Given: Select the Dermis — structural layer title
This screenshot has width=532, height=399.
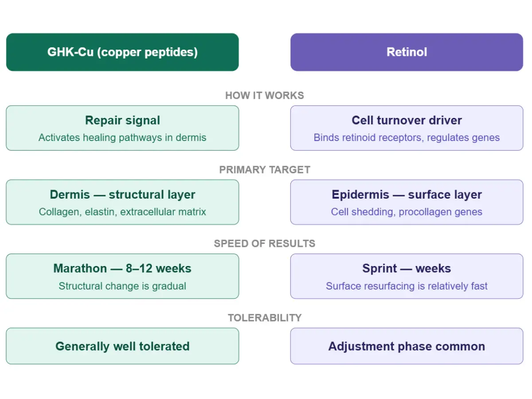Looking at the screenshot, I should tap(122, 195).
